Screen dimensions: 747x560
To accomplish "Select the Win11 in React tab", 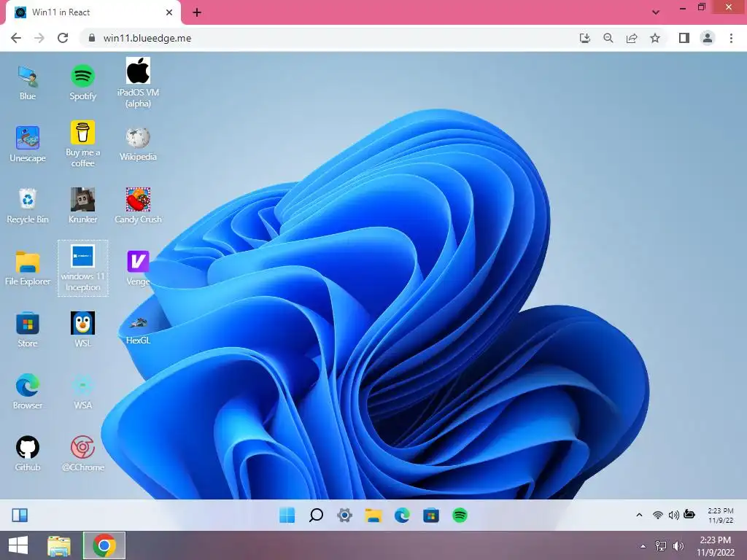I will 93,12.
